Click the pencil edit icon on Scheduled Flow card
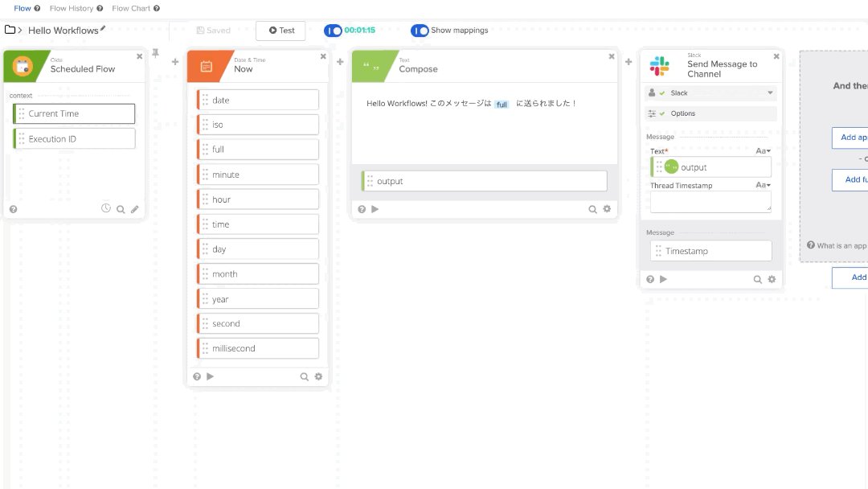 click(134, 208)
